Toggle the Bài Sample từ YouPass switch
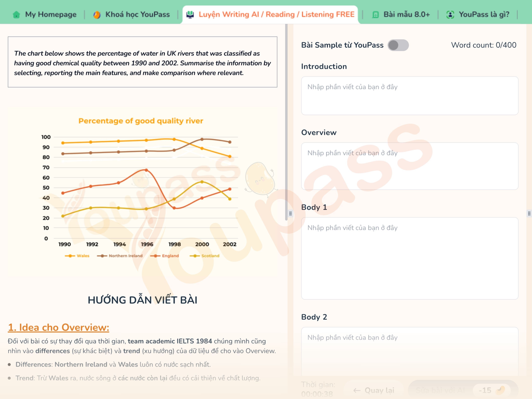 pyautogui.click(x=398, y=45)
